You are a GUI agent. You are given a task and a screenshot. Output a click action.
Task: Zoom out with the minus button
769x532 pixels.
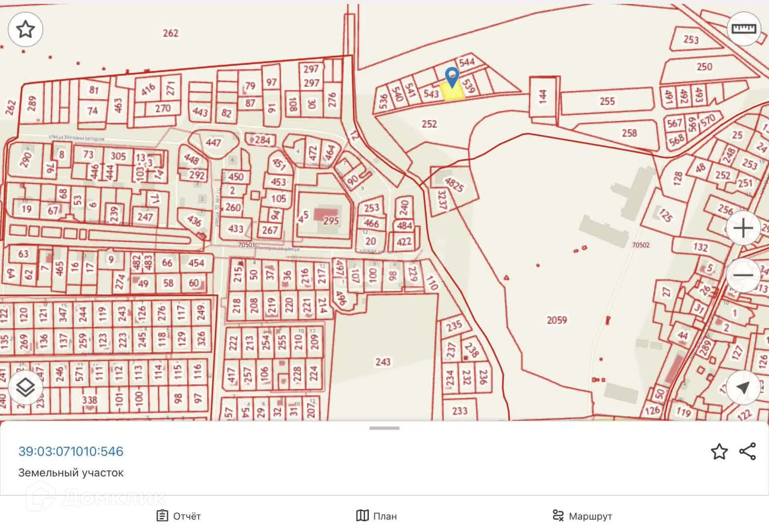743,275
